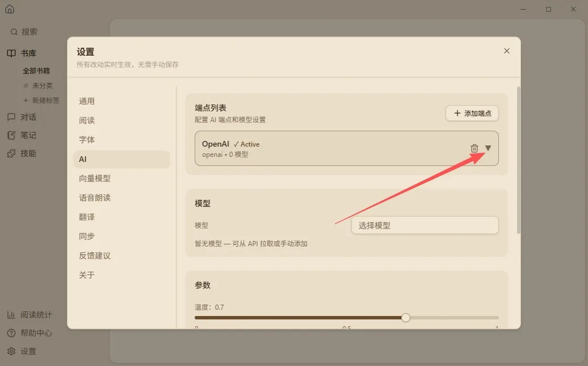Screen dimensions: 588x366
Task: Maximize the application window
Action: pos(548,9)
